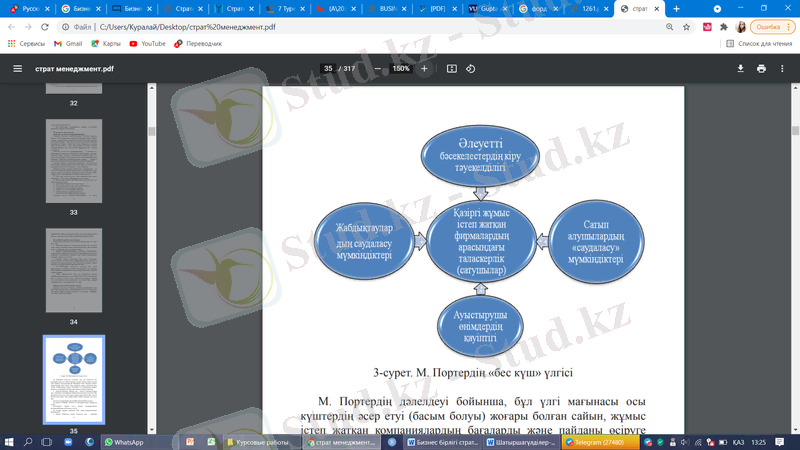Open WhatsApp from the taskbar
The height and width of the screenshot is (450, 800).
pos(124,442)
